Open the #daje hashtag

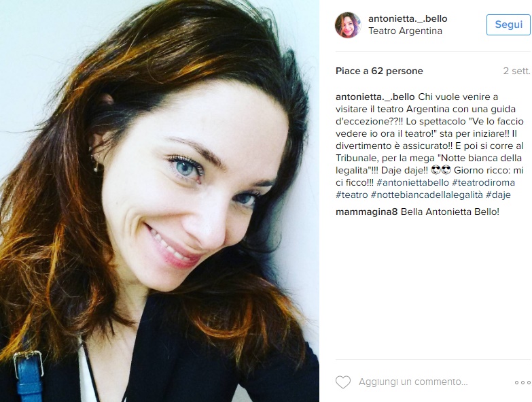(498, 195)
